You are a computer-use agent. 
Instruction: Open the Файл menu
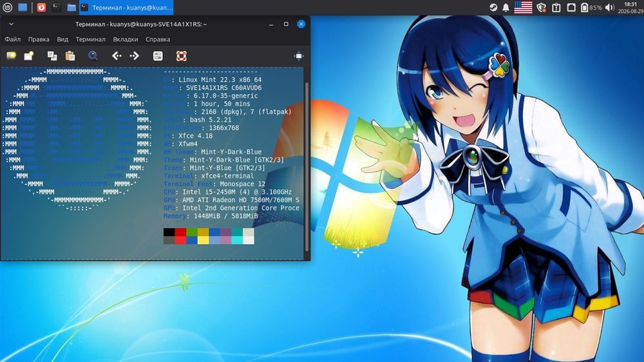[x=13, y=39]
